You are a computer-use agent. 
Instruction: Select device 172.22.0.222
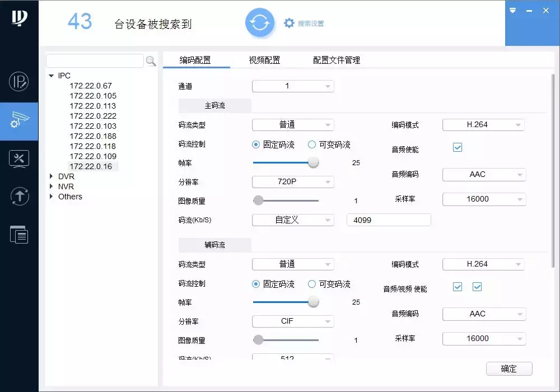93,116
